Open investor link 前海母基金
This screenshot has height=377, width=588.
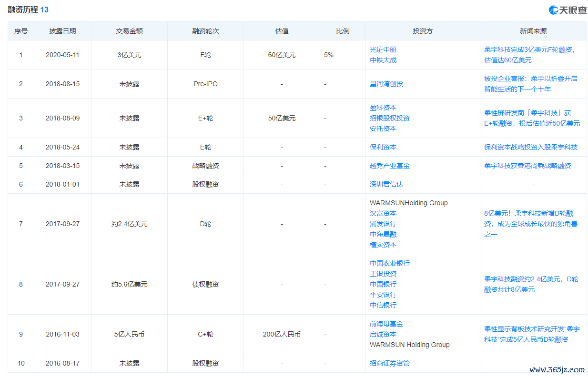click(386, 324)
